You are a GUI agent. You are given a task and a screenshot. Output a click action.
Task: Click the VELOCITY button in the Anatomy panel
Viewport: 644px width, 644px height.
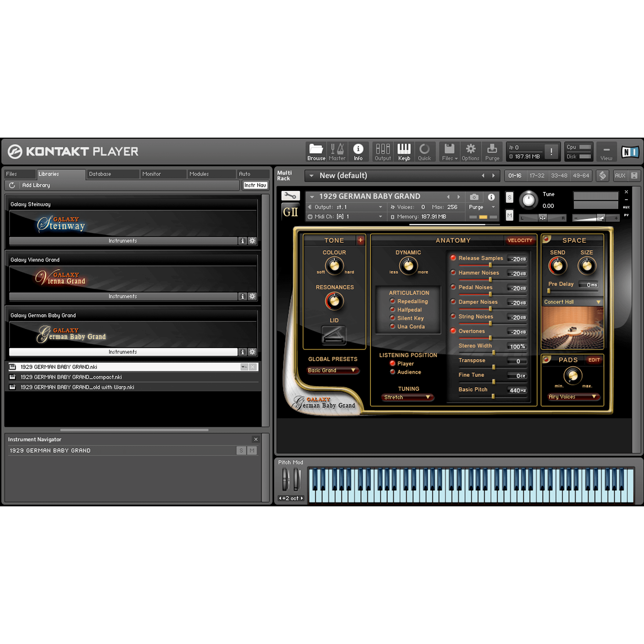coord(520,240)
